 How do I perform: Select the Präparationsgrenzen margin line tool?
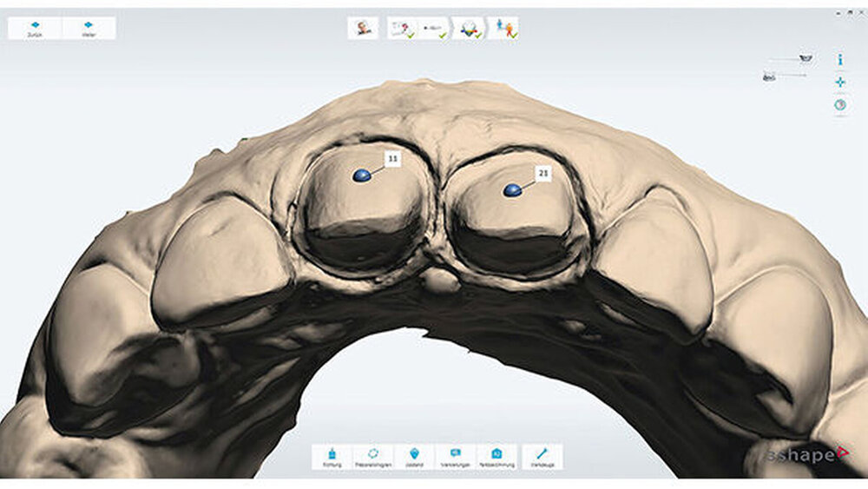pyautogui.click(x=373, y=457)
